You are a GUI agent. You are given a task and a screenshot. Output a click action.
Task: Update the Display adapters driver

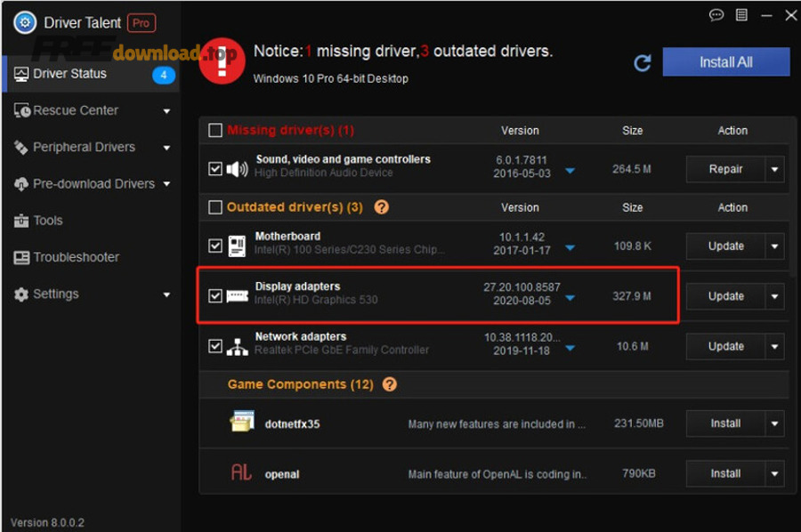coord(725,296)
